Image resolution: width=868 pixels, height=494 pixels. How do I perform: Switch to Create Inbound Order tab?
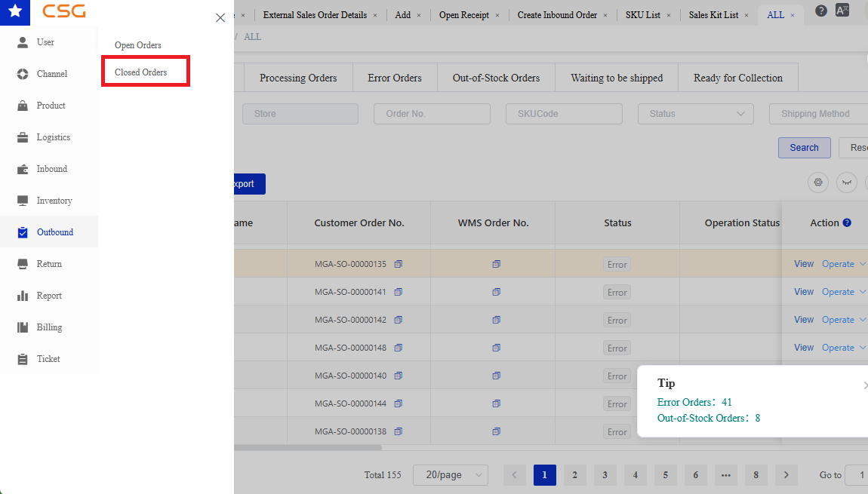coord(557,15)
